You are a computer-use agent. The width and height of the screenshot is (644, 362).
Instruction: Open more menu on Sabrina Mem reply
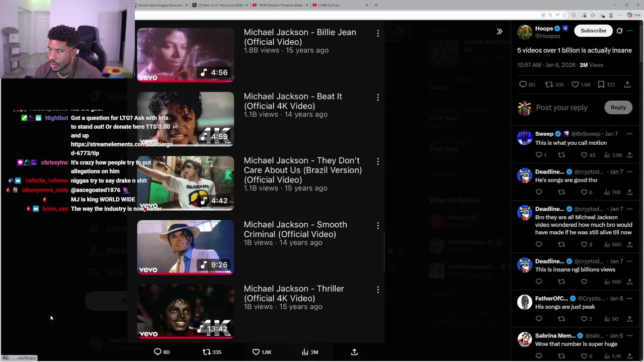[629, 335]
